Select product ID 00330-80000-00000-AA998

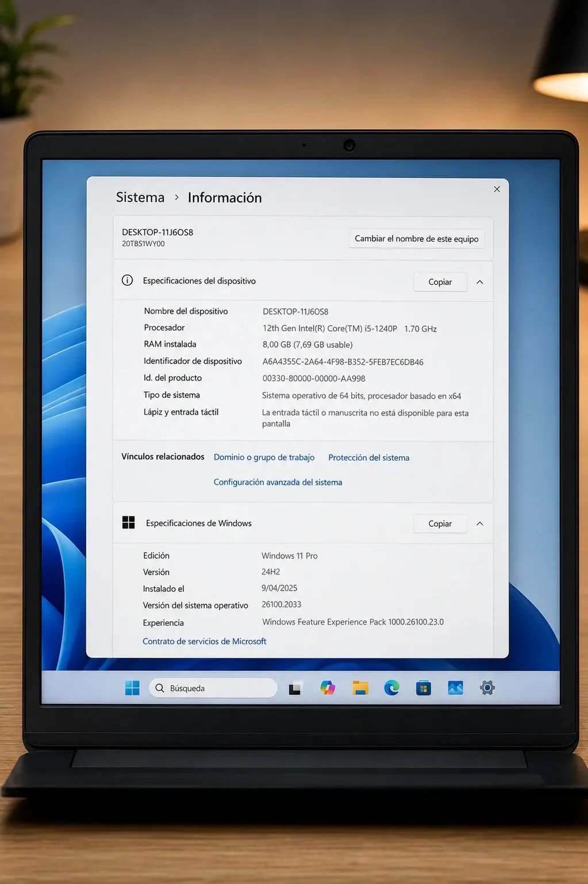click(314, 378)
